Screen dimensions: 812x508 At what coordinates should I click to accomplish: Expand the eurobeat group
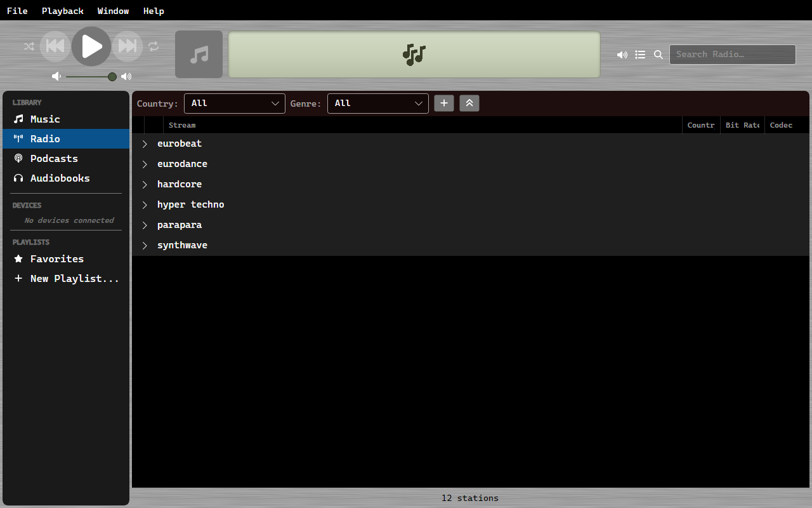coord(145,144)
